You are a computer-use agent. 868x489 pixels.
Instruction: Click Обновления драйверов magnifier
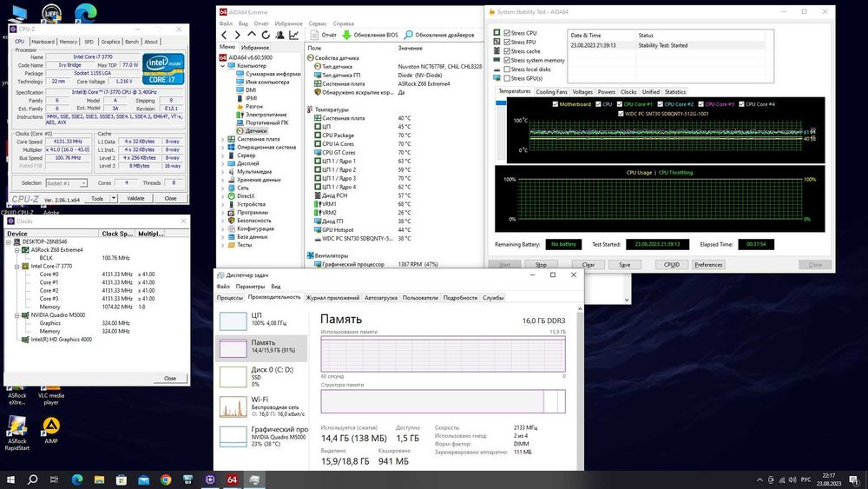(x=409, y=35)
